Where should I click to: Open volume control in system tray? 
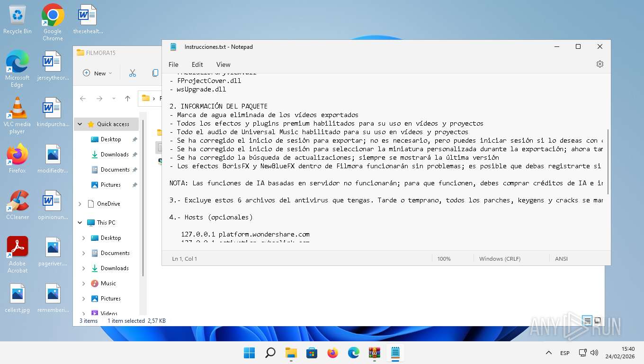click(594, 353)
